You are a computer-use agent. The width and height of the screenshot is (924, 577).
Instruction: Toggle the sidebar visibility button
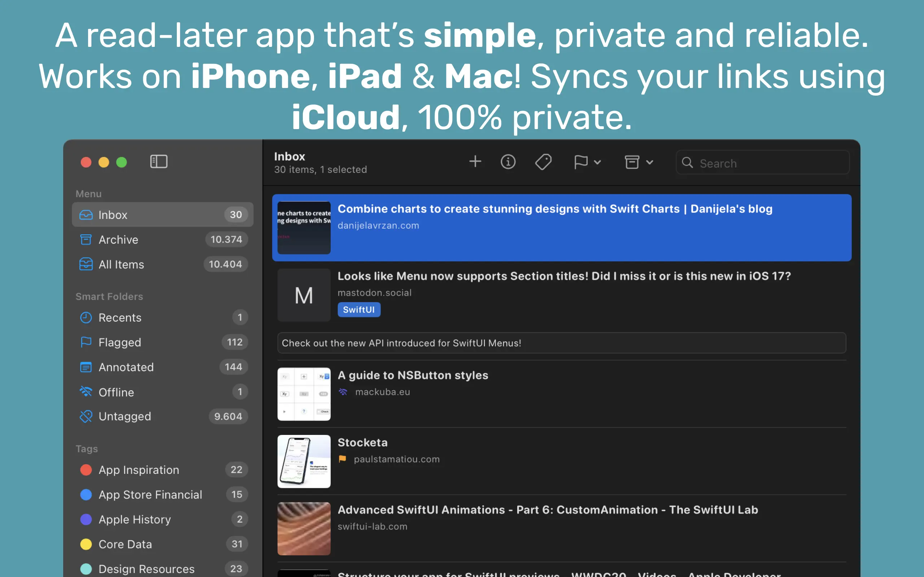click(x=159, y=162)
